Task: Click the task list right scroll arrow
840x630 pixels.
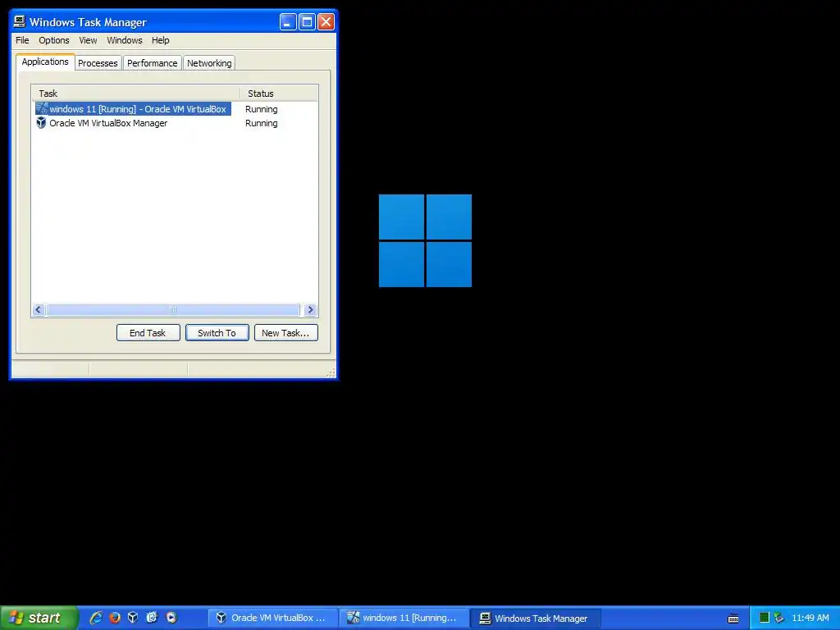Action: coord(310,309)
